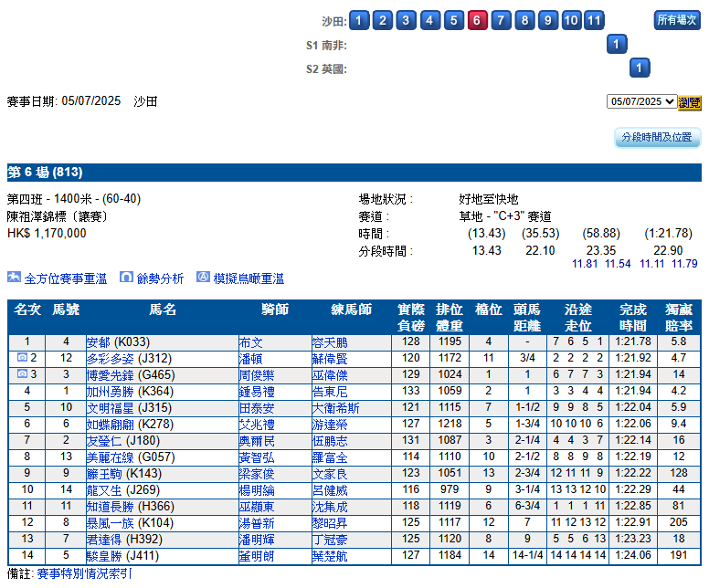Open horse 駿皇勝 (J411) link

122,556
